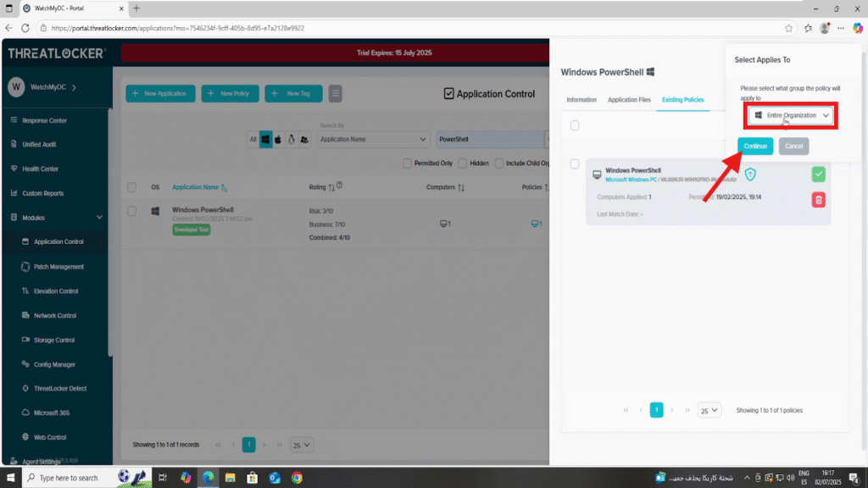
Task: Check the Windows PowerShell policy card checkbox
Action: (x=575, y=164)
